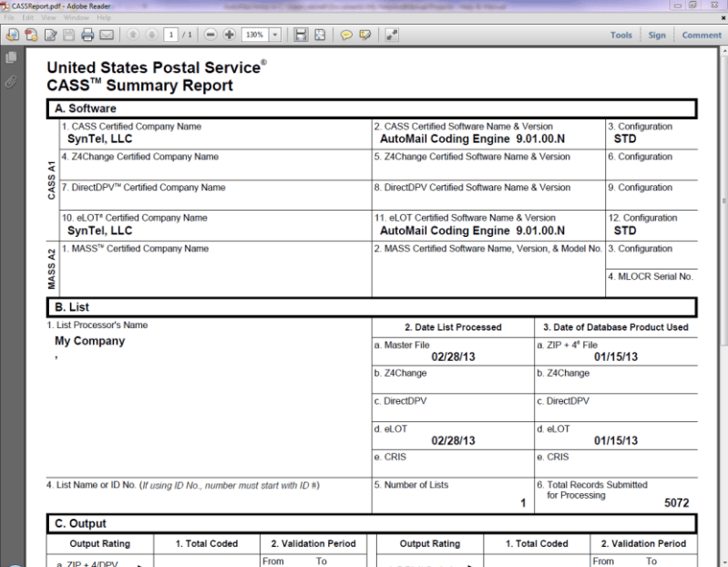Open the Sign pane

pos(657,35)
